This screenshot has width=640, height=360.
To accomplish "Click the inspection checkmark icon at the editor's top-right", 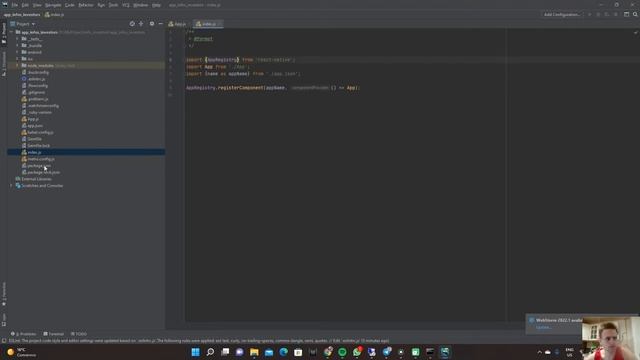I will (x=636, y=32).
